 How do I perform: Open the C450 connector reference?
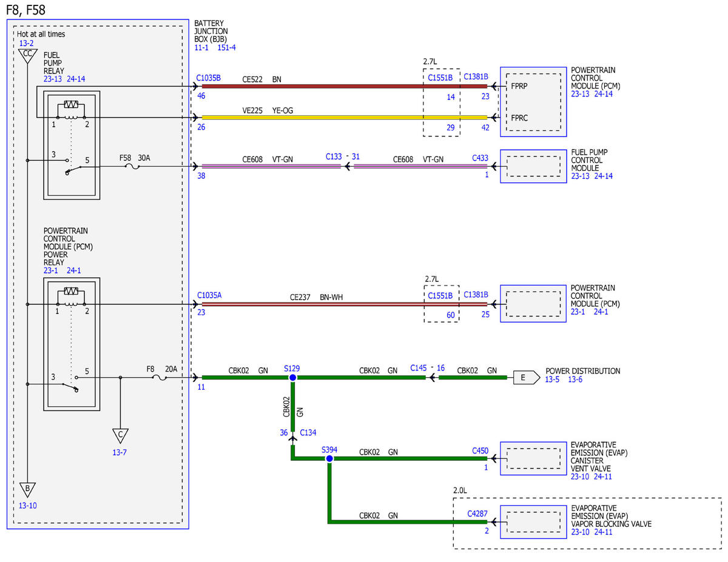[480, 451]
